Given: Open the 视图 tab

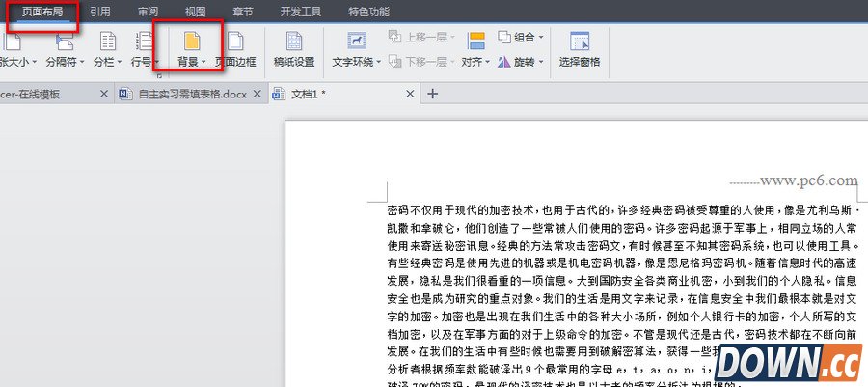Looking at the screenshot, I should coord(196,12).
